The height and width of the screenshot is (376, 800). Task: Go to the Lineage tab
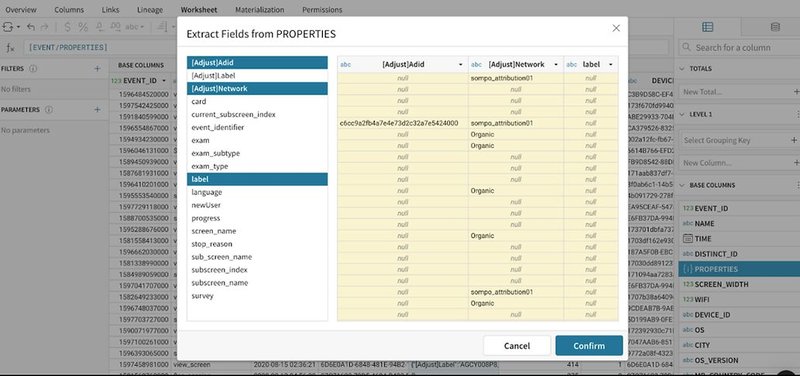click(x=150, y=10)
